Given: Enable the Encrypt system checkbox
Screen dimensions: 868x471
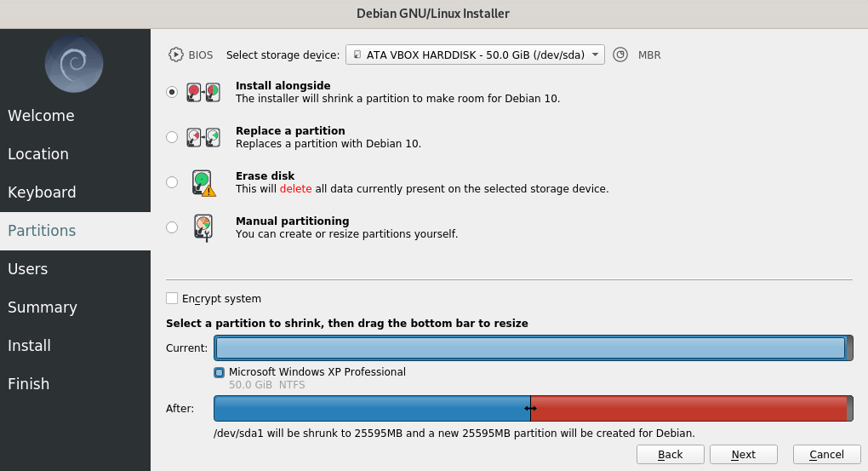Looking at the screenshot, I should [172, 298].
